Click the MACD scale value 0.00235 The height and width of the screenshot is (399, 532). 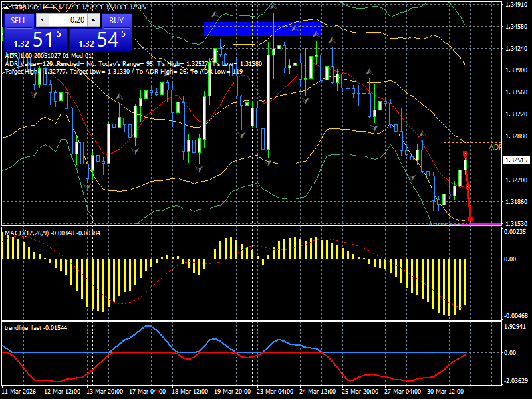pos(515,231)
